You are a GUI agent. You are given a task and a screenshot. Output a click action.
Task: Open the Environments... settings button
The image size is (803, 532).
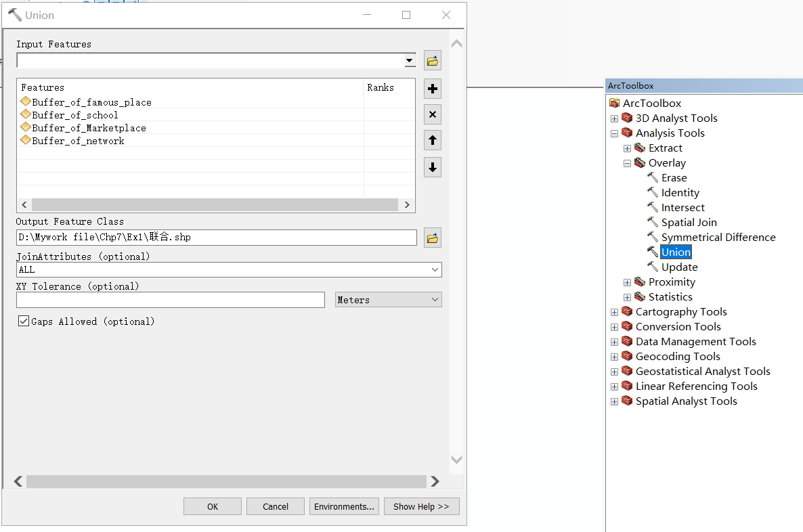344,506
